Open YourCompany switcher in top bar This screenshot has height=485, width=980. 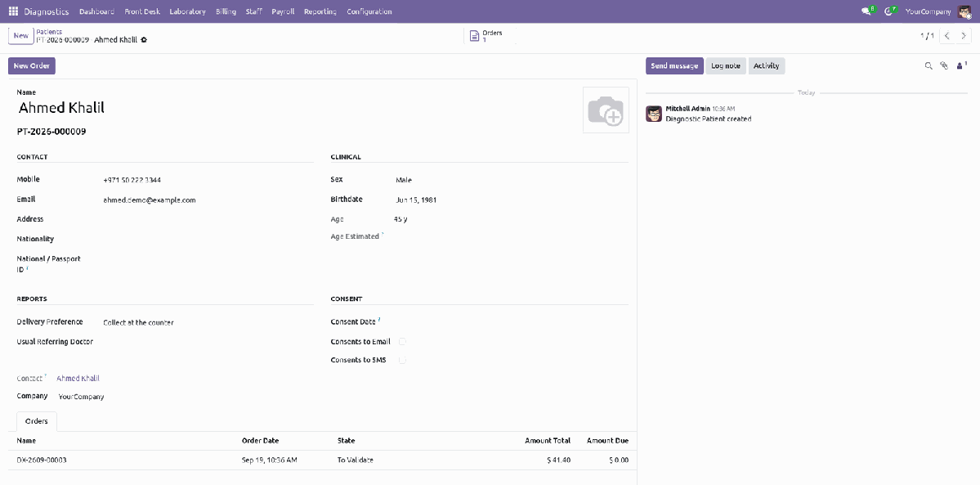click(x=929, y=11)
